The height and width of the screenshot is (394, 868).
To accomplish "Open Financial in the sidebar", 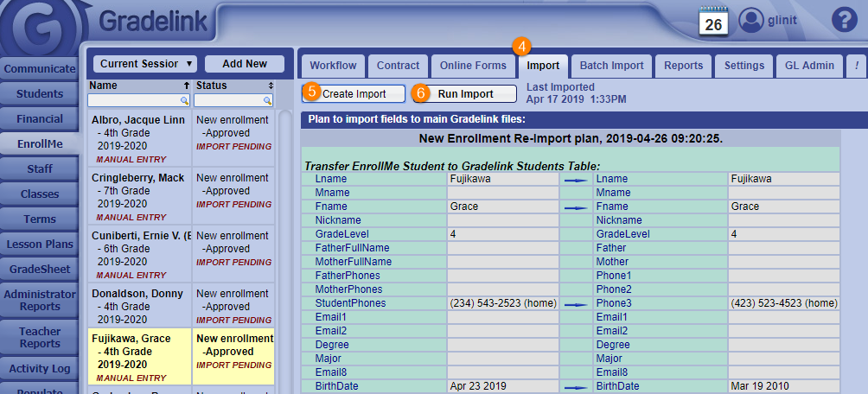I will pyautogui.click(x=40, y=119).
